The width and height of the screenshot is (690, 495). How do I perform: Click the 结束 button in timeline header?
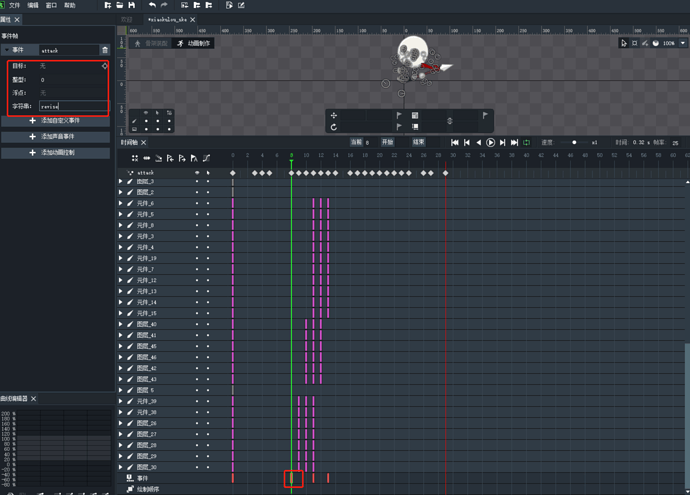418,142
